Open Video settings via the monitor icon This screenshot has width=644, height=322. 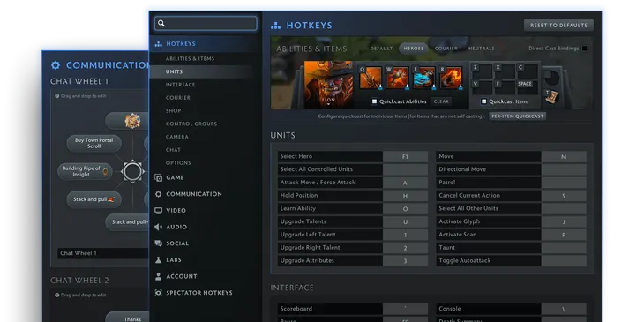[x=159, y=211]
